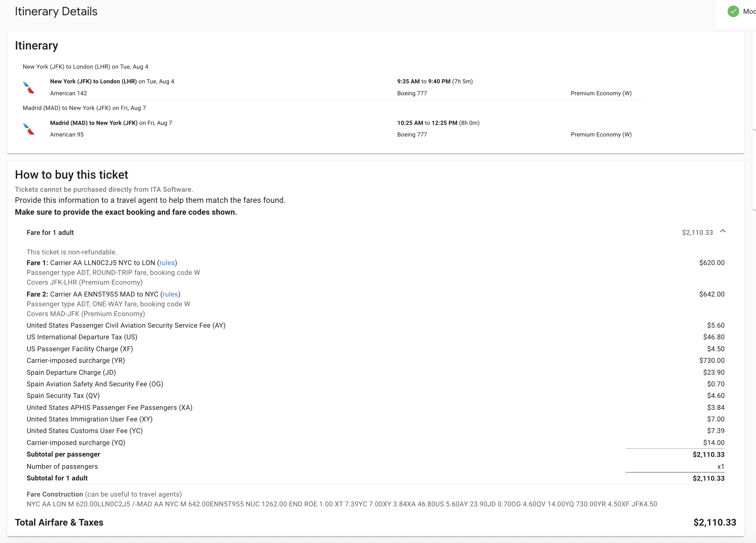Click the Madrid (MAD) to New York (JFK) segment header

[84, 108]
